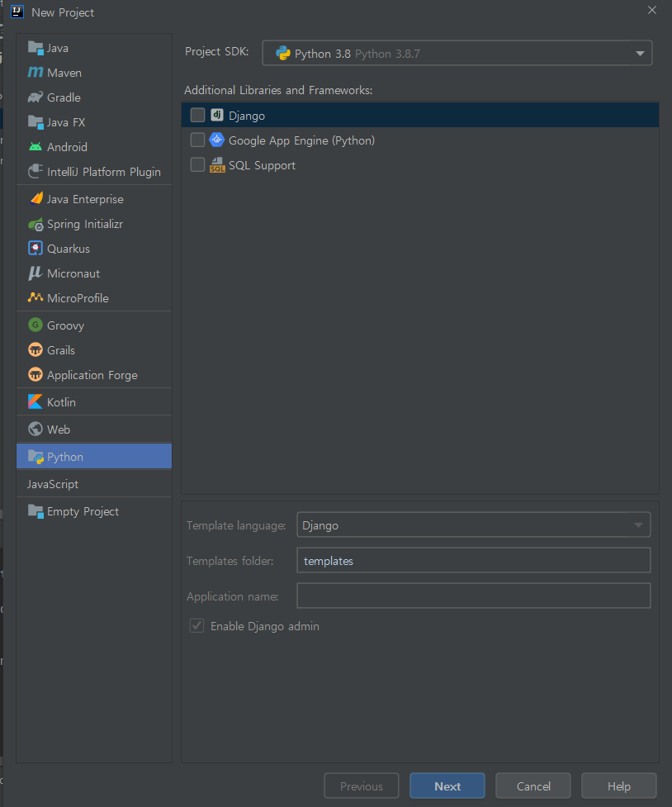Choose the Kotlin logo icon

pyautogui.click(x=35, y=402)
